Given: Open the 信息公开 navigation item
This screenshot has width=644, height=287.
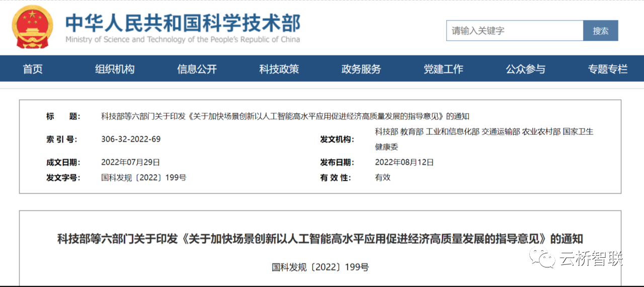Looking at the screenshot, I should click(x=197, y=69).
